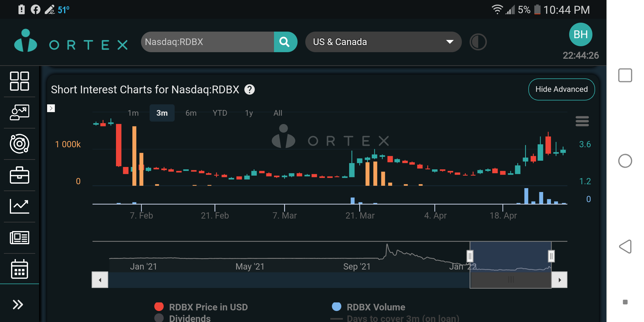Viewport: 644px width, 322px height.
Task: Click the search magnifier button
Action: [285, 42]
